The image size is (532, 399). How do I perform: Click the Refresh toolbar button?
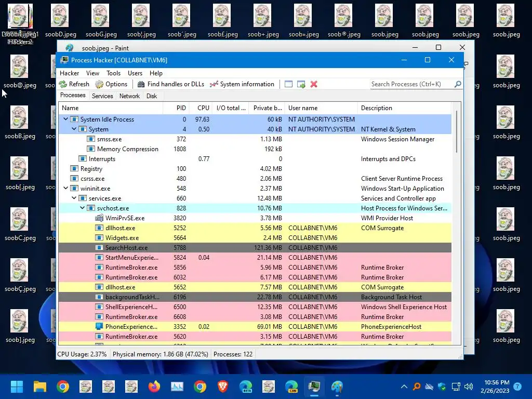tap(74, 84)
